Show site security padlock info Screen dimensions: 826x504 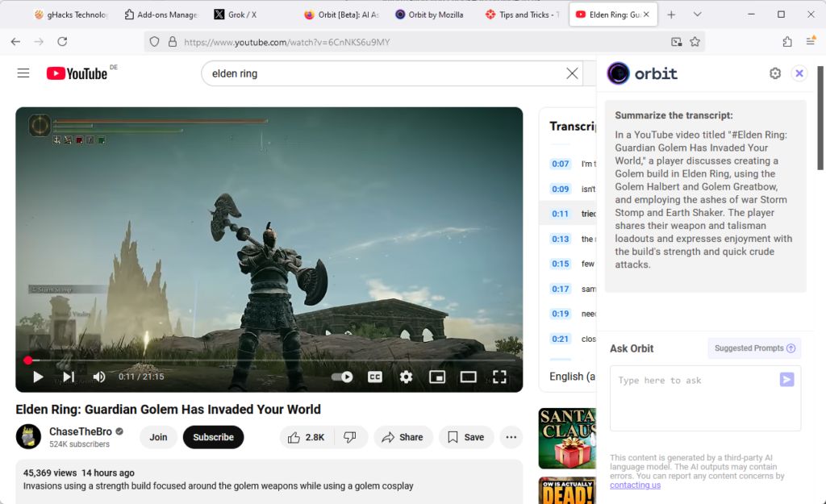(x=173, y=42)
